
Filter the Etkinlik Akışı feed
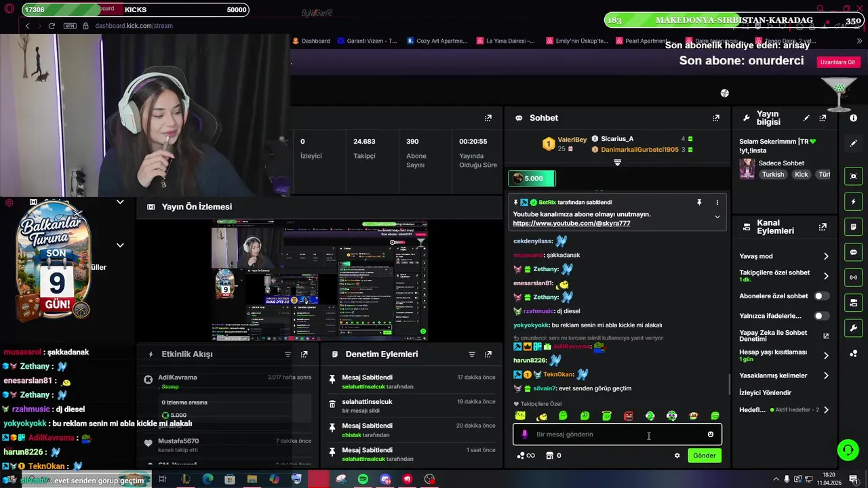[x=288, y=354]
